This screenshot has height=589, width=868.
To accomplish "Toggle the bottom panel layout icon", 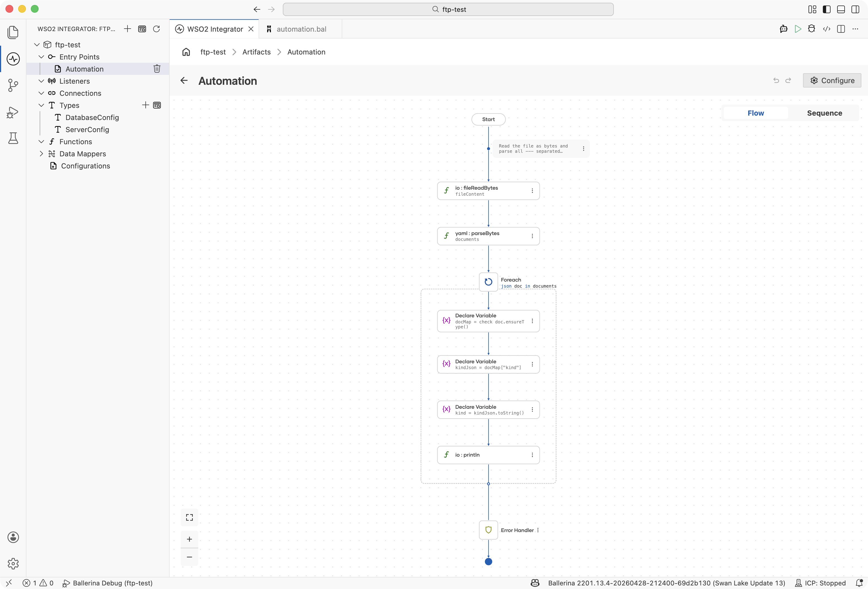I will (841, 9).
